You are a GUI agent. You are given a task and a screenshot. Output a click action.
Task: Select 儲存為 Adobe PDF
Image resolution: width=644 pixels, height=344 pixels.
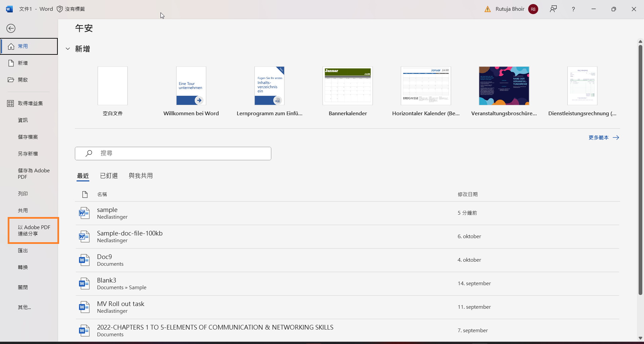coord(34,174)
